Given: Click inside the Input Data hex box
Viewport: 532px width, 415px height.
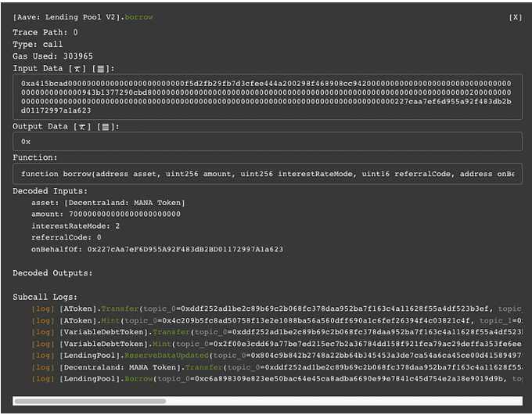Looking at the screenshot, I should tap(266, 96).
